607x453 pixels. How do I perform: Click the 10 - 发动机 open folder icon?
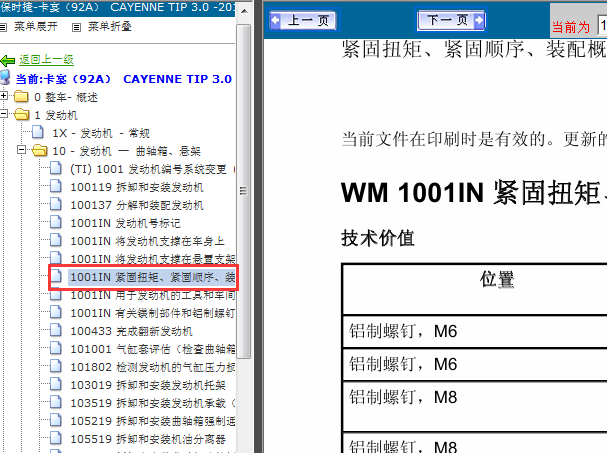tap(39, 150)
